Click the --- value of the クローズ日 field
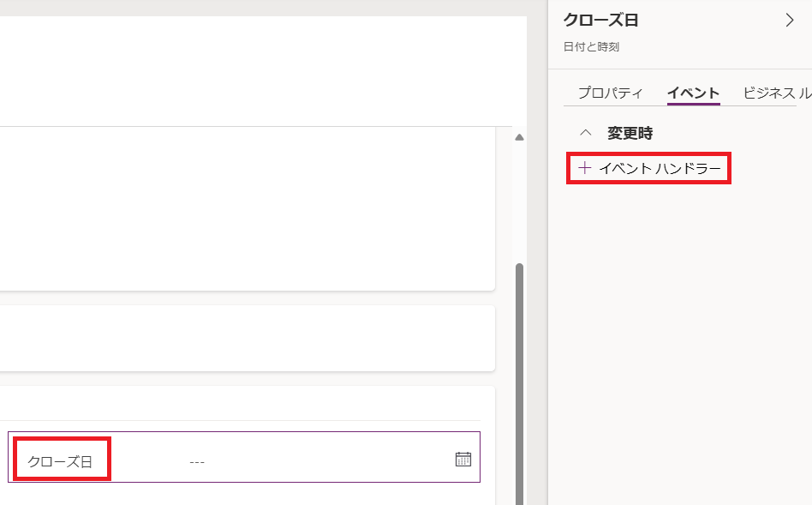812x505 pixels. 197,462
